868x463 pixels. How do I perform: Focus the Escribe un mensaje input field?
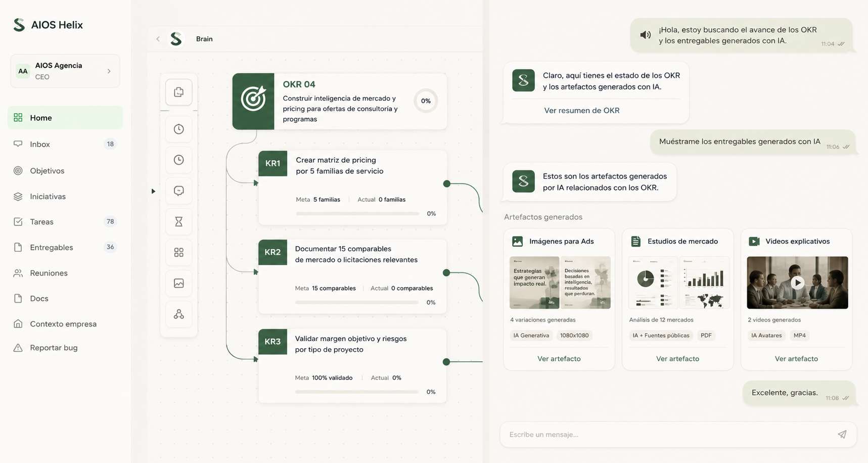[678, 435]
